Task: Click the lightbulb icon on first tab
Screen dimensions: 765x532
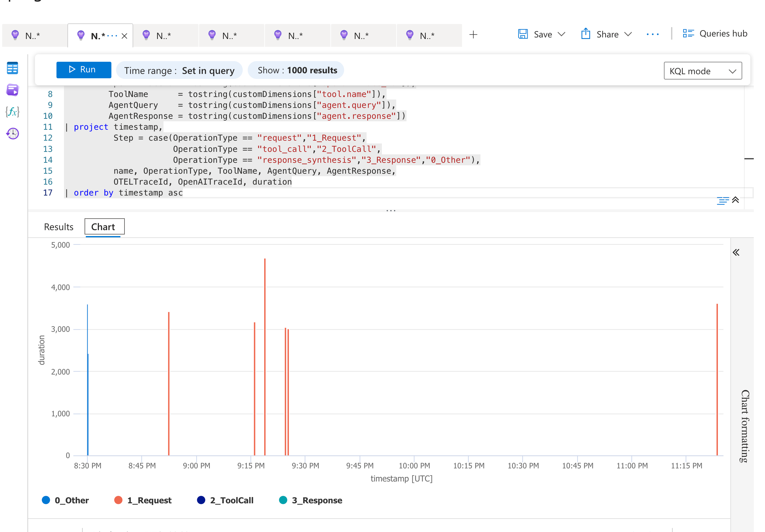Action: pos(15,35)
